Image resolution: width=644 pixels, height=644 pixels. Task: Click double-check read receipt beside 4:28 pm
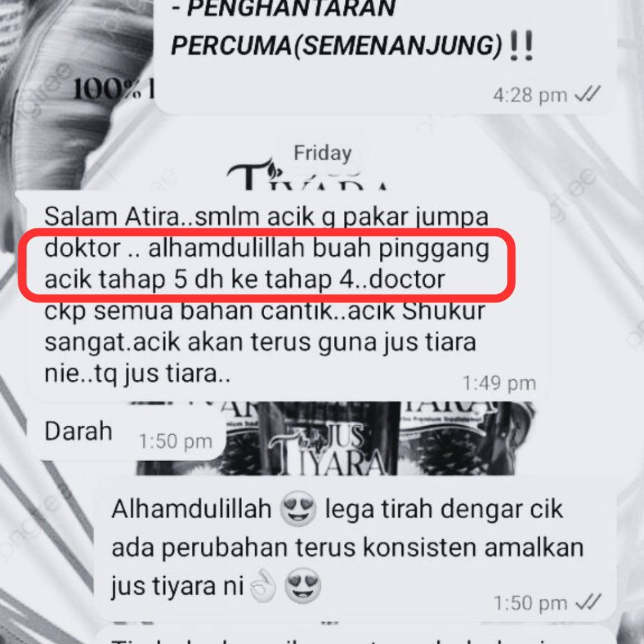588,94
